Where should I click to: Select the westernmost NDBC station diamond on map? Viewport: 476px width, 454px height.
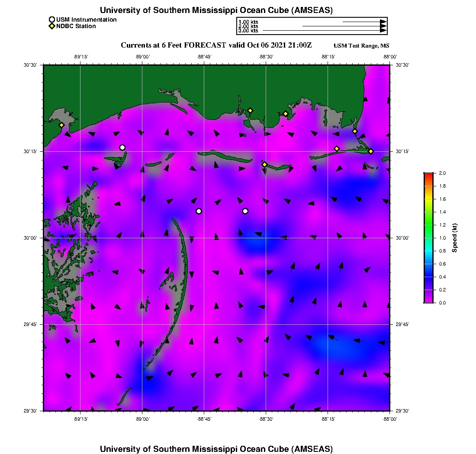(61, 125)
